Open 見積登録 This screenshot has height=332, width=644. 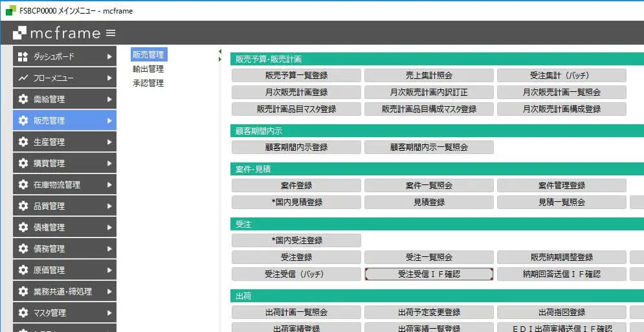(x=428, y=203)
